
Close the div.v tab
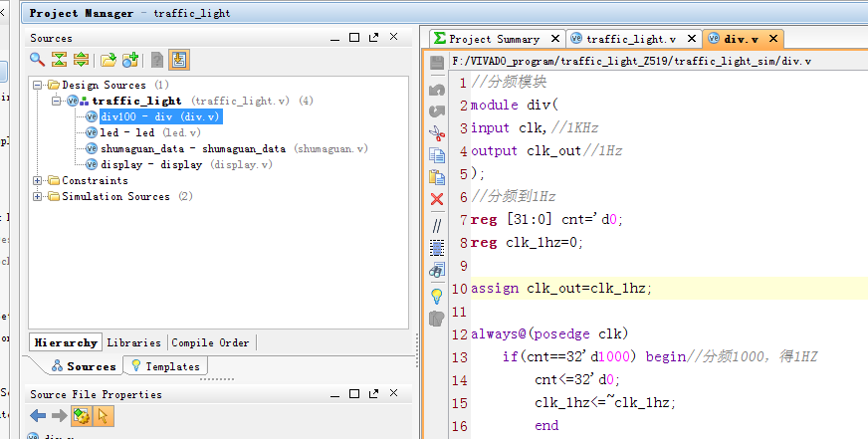[773, 38]
